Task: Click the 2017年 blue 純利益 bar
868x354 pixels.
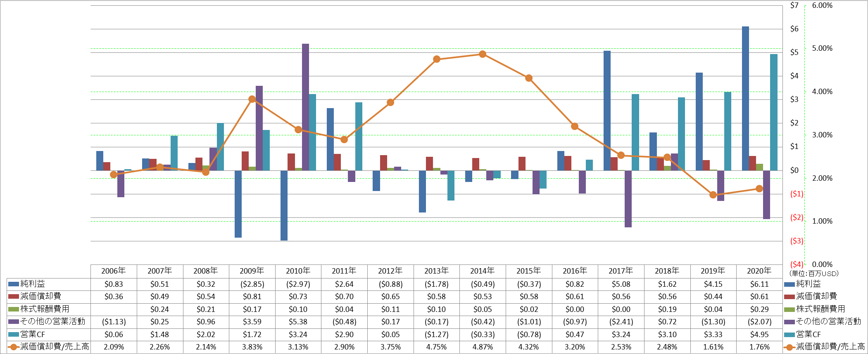Action: tap(607, 111)
